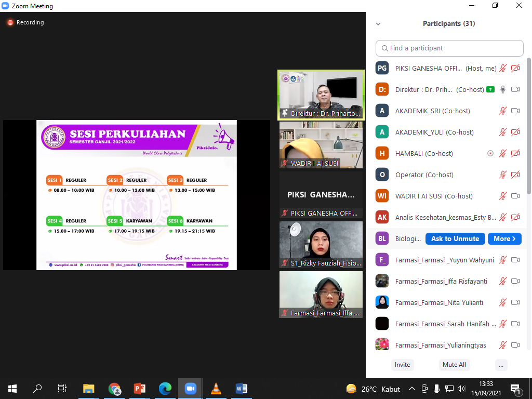Open PowerPoint from the taskbar

139,389
